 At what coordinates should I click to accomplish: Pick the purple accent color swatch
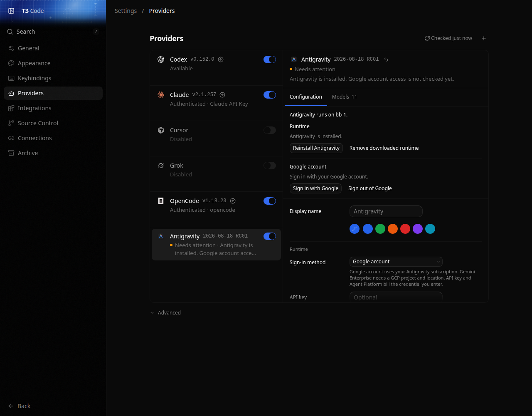click(418, 229)
